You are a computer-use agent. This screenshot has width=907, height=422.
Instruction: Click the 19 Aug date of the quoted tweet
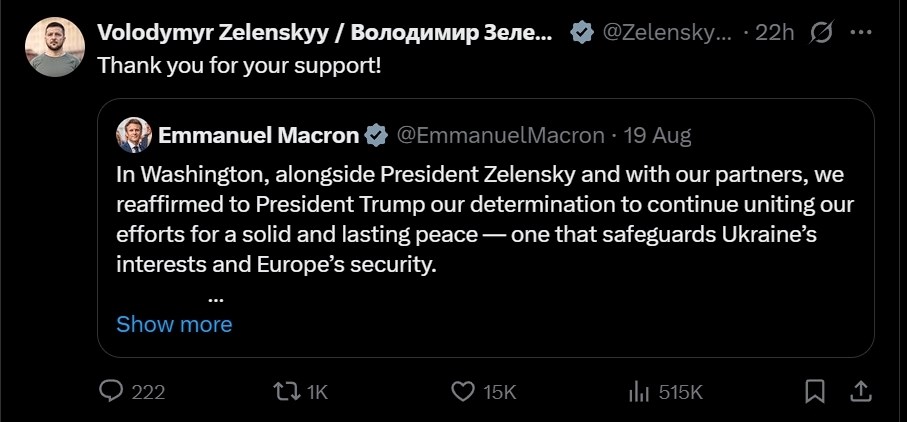658,135
